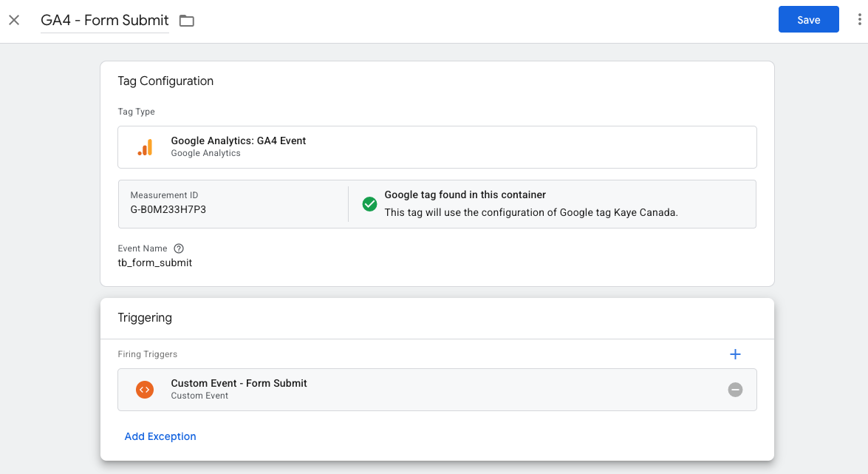The height and width of the screenshot is (474, 868).
Task: Click the Google tag found message
Action: pyautogui.click(x=465, y=194)
